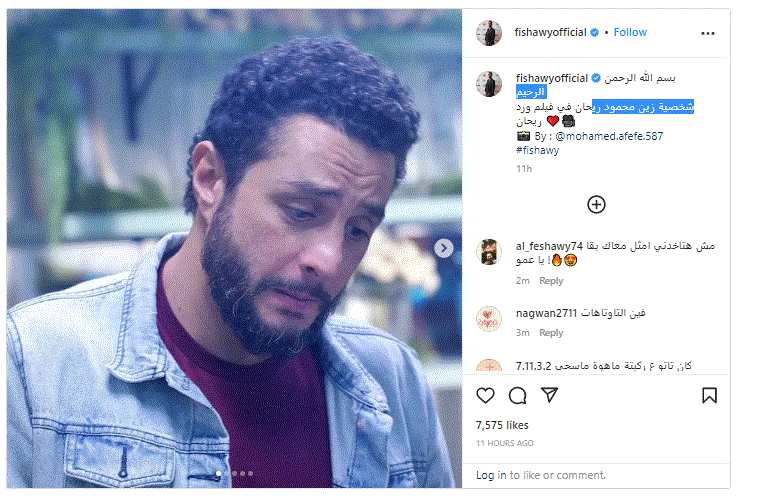Screen dimensions: 759x501
Task: Open the three-dots more options menu
Action: [708, 33]
